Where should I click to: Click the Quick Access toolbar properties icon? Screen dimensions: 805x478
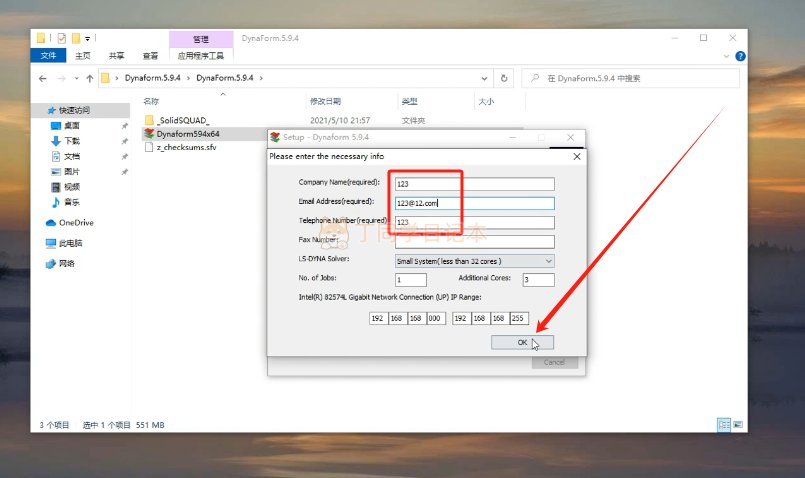[x=62, y=38]
